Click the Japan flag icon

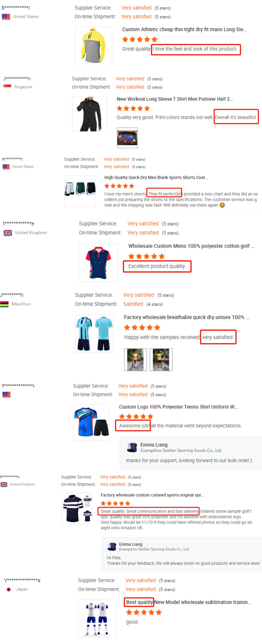[9, 590]
